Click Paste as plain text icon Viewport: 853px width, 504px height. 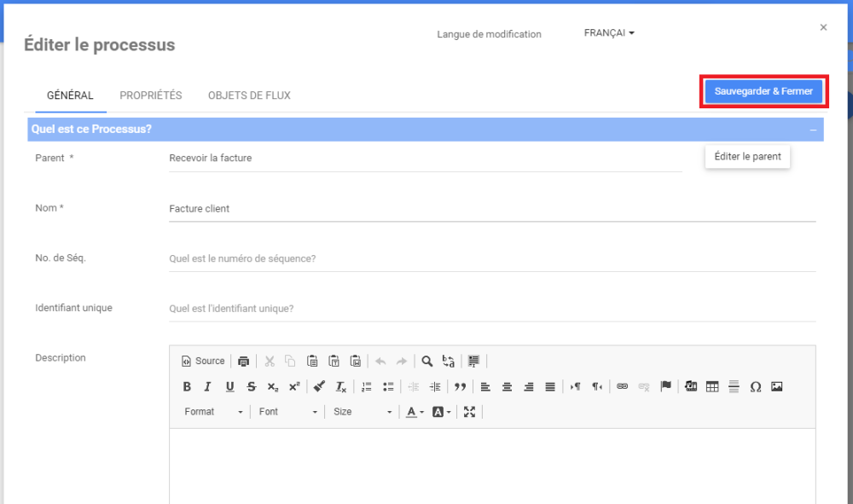pyautogui.click(x=334, y=361)
